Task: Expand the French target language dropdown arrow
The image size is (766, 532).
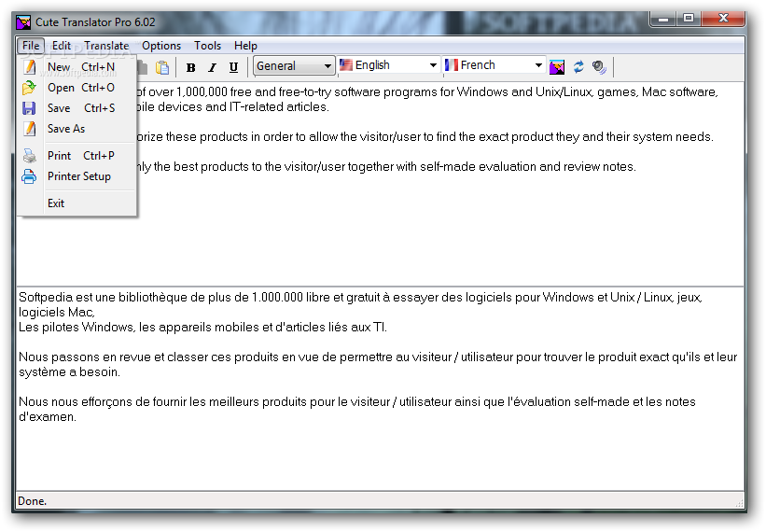Action: [538, 65]
